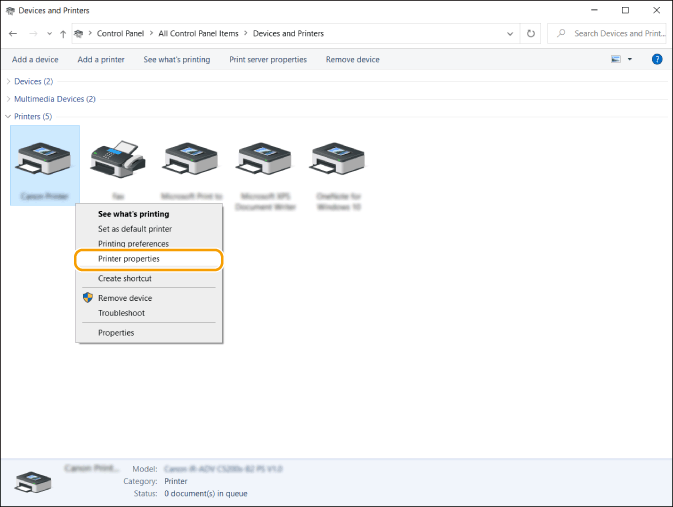Screen dimensions: 673x507
Task: Open the view options dropdown arrow
Action: pyautogui.click(x=630, y=59)
